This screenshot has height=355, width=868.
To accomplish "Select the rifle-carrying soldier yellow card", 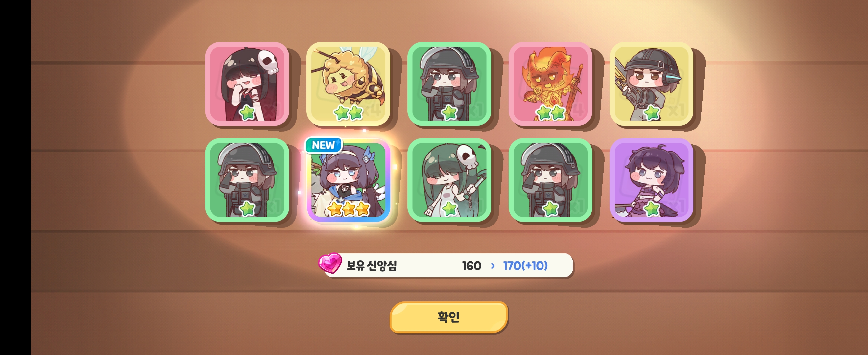I will tap(651, 84).
